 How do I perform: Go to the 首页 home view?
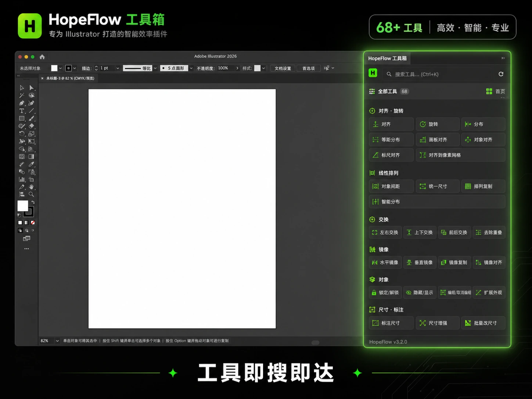pyautogui.click(x=496, y=91)
